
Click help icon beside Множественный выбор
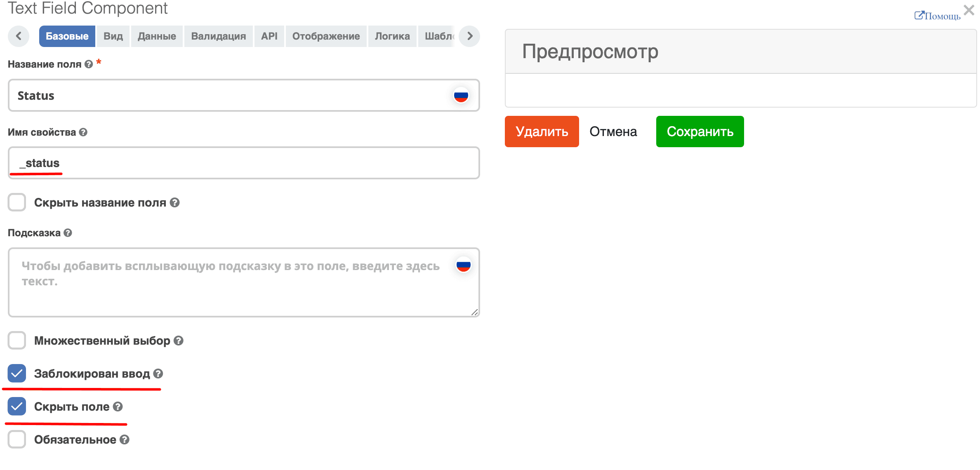coord(179,341)
